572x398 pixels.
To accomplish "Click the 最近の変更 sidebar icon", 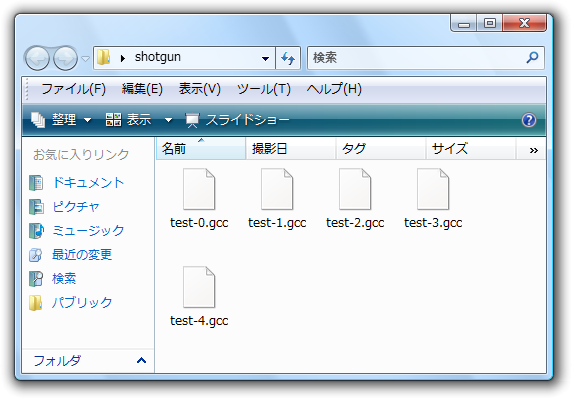I will coord(36,255).
